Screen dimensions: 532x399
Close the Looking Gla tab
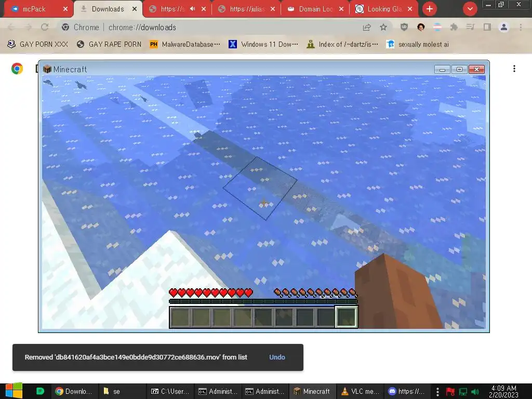pos(410,9)
